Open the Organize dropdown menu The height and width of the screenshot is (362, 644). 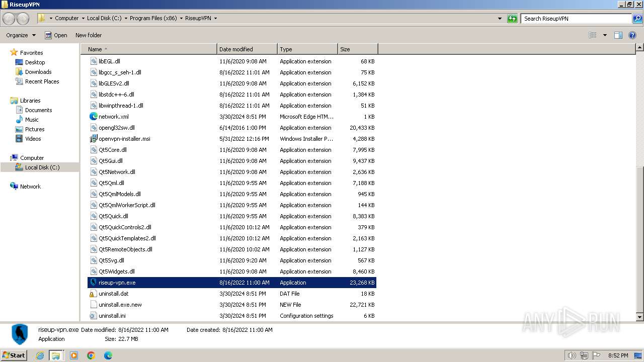pyautogui.click(x=21, y=35)
